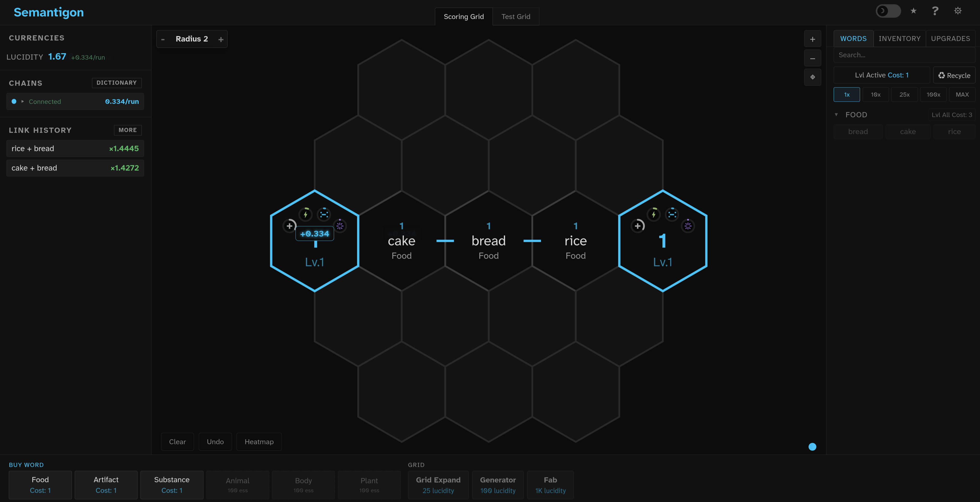Click the star favorites icon in header

(913, 11)
